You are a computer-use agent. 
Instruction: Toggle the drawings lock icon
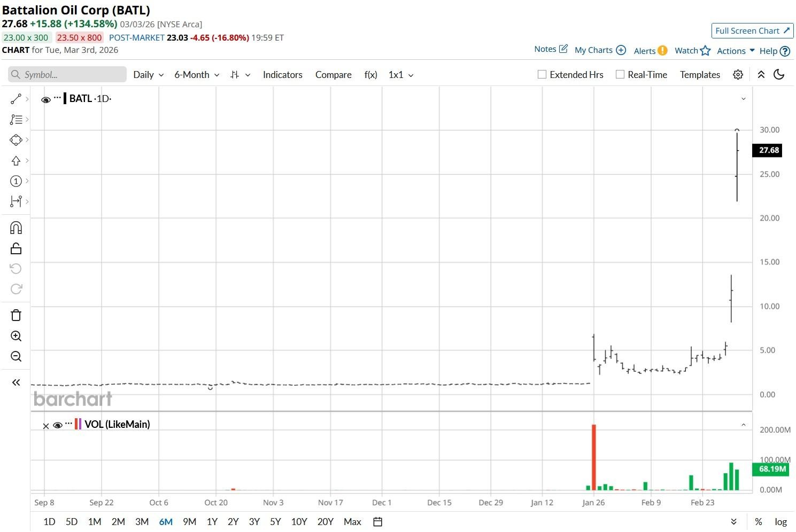click(16, 248)
